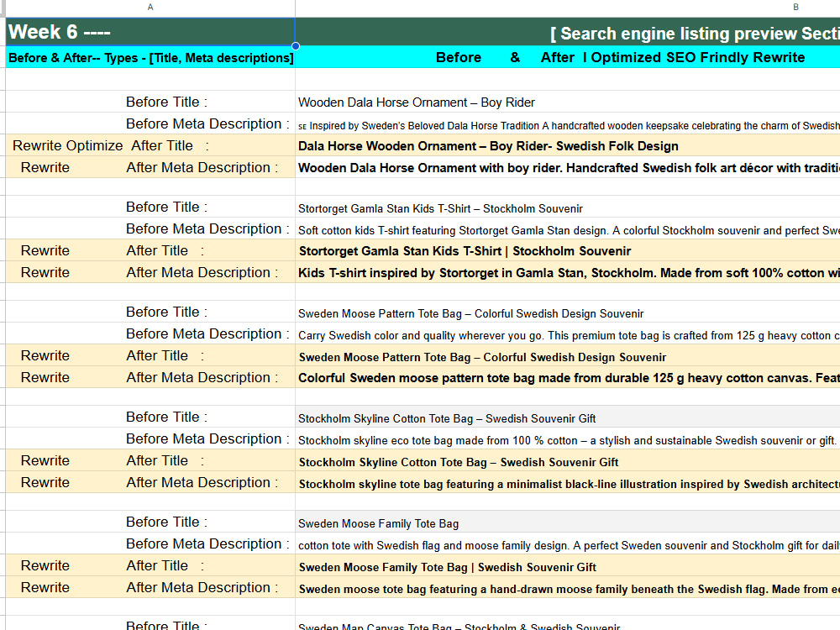Select bold 'Stockholm Skyline Cotton Tote Bag' after title

[x=567, y=460]
